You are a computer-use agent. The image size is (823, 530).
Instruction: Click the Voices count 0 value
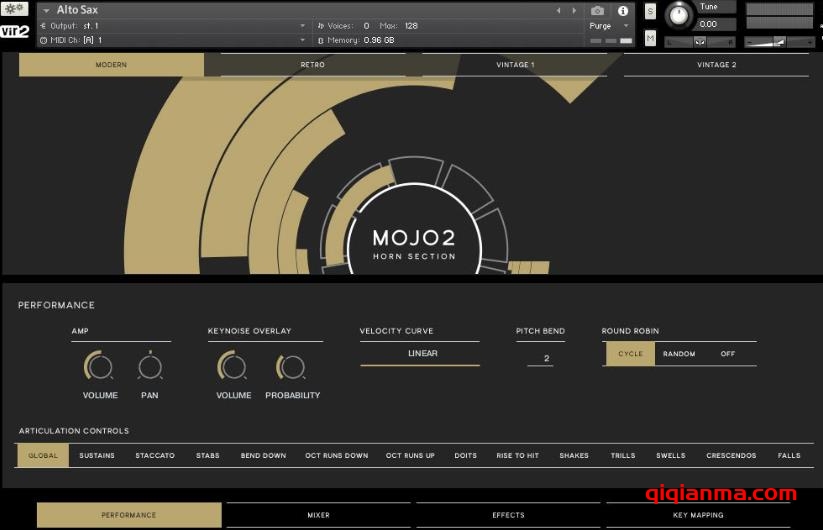366,26
